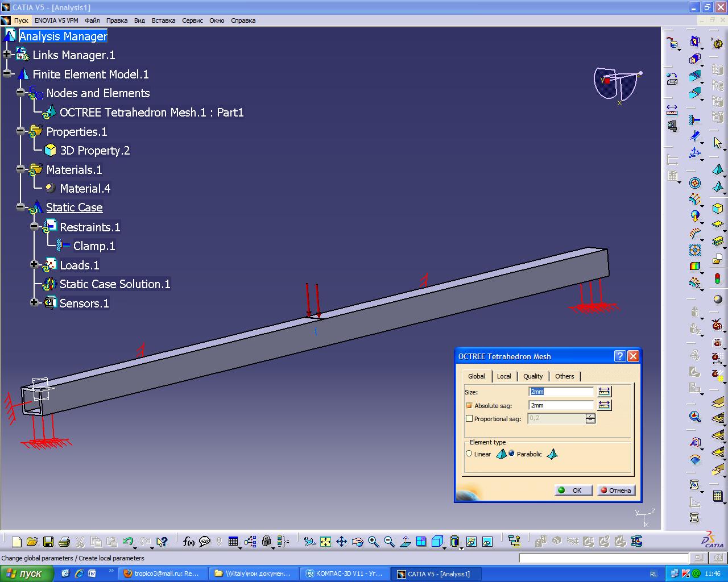Click the Print icon
Screen dimensions: 728x582
tap(64, 542)
